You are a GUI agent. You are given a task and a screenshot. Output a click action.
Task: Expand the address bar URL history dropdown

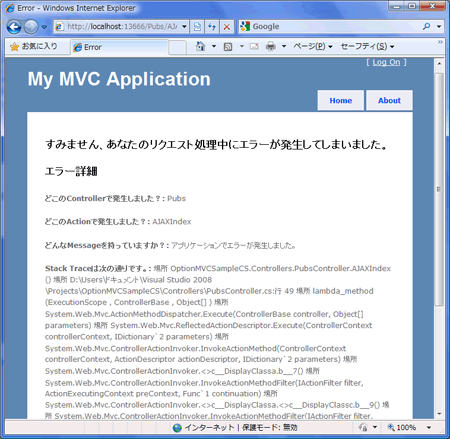pos(184,27)
